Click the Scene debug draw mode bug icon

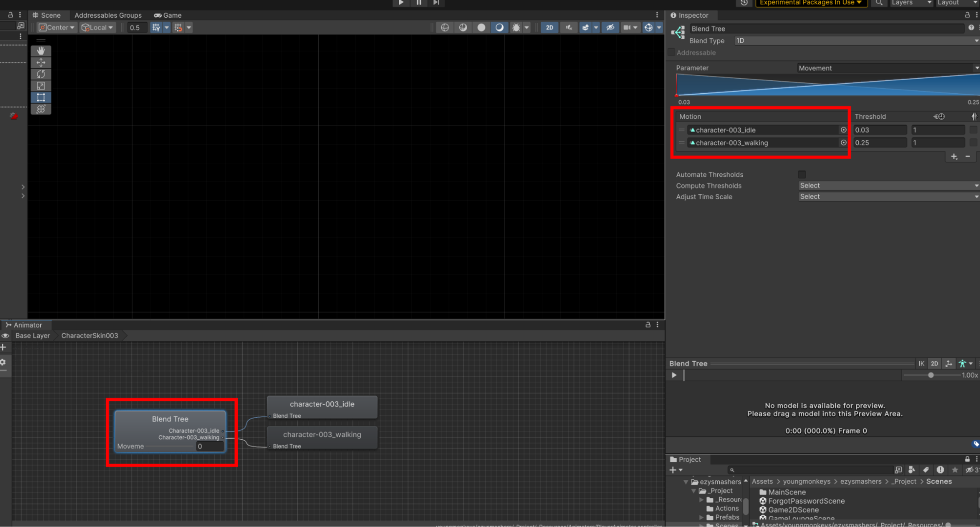tap(516, 27)
